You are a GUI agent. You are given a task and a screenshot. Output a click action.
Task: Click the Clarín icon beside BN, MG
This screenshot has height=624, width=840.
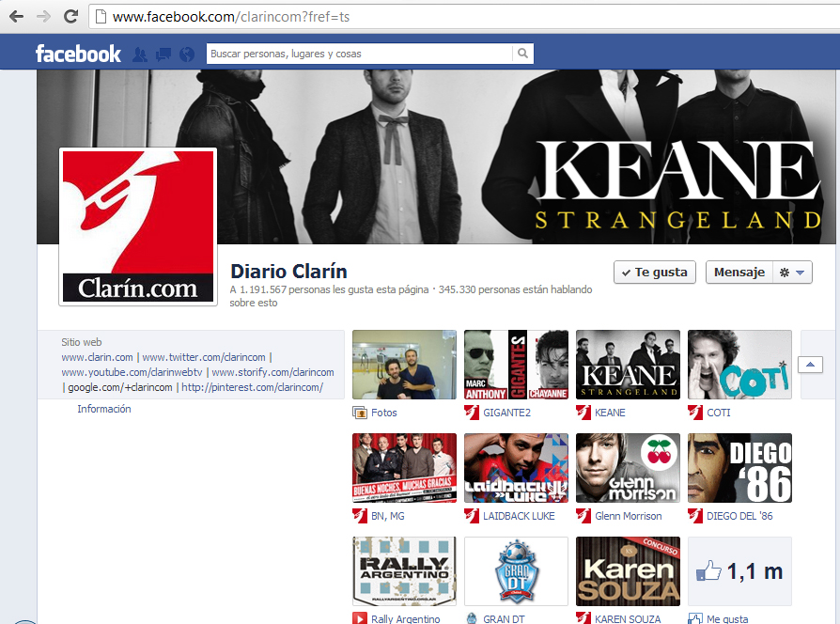[360, 516]
